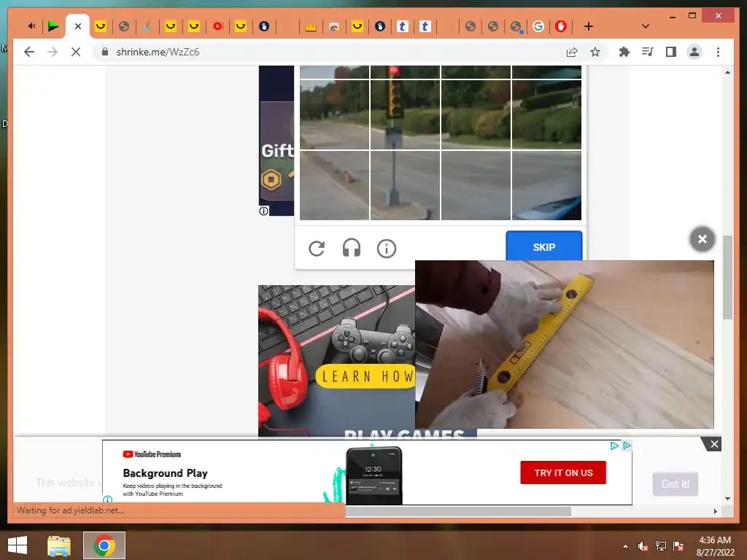Open File Explorer from the taskbar

(59, 545)
